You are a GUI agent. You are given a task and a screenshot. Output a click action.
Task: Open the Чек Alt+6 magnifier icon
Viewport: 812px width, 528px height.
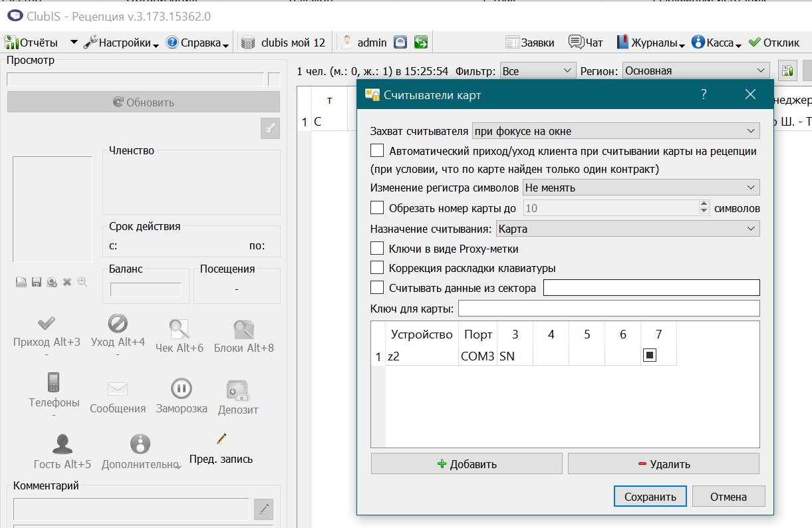click(x=179, y=329)
